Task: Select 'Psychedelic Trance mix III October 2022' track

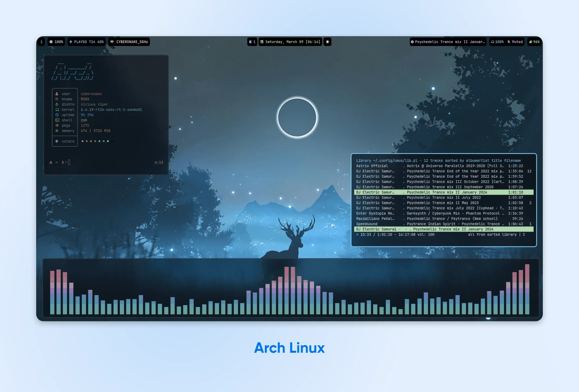Action: [x=444, y=182]
